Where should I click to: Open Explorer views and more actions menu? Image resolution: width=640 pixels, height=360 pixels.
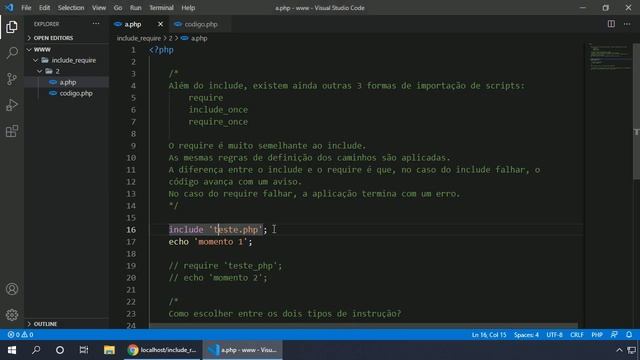tap(96, 24)
